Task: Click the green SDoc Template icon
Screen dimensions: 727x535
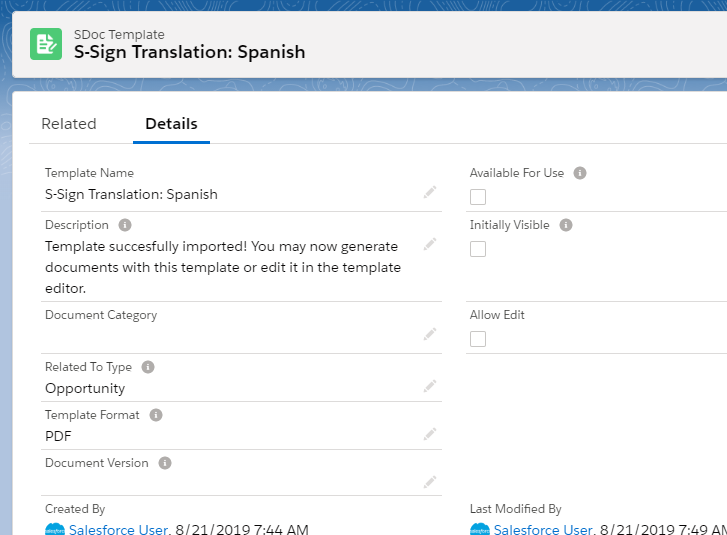Action: [x=46, y=44]
